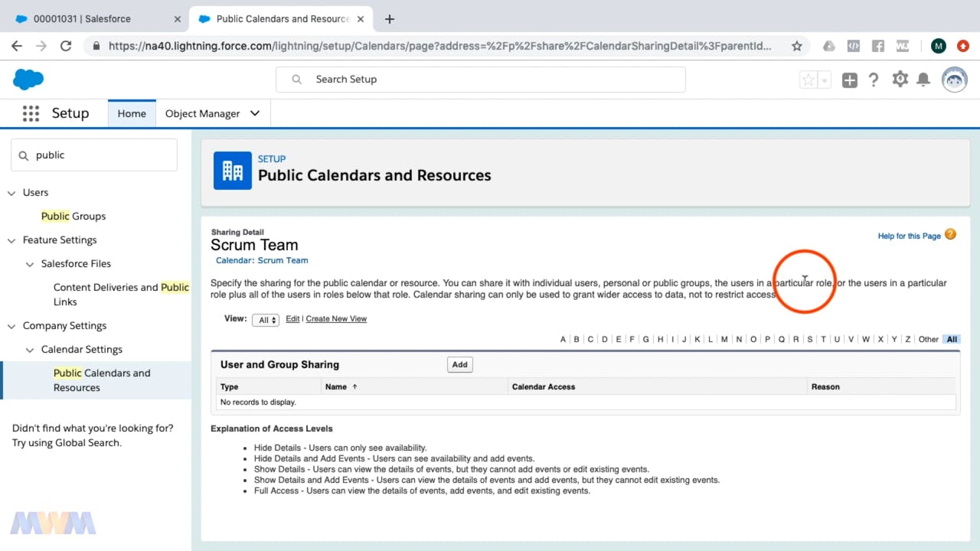Bookmark page with Chrome star icon
Image resolution: width=980 pixels, height=551 pixels.
pyautogui.click(x=797, y=46)
